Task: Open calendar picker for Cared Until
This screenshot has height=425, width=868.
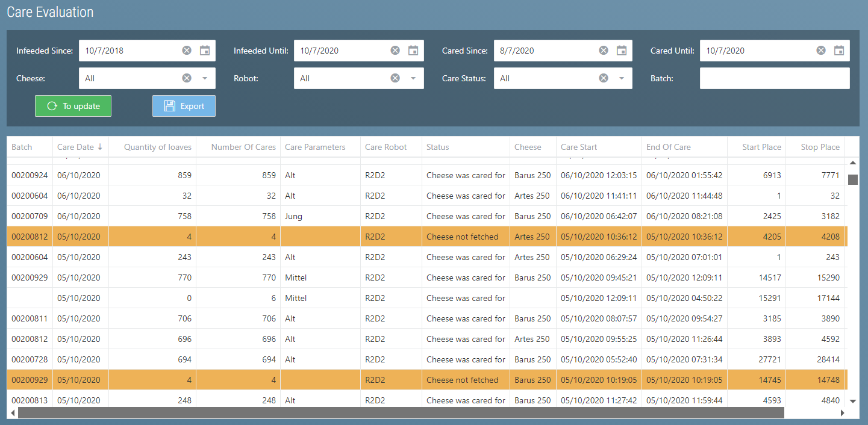Action: coord(839,51)
